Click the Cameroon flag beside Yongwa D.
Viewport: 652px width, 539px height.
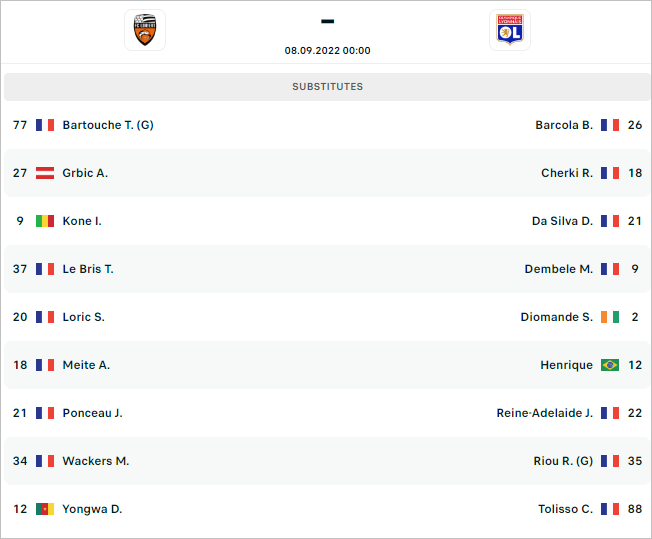[x=45, y=509]
